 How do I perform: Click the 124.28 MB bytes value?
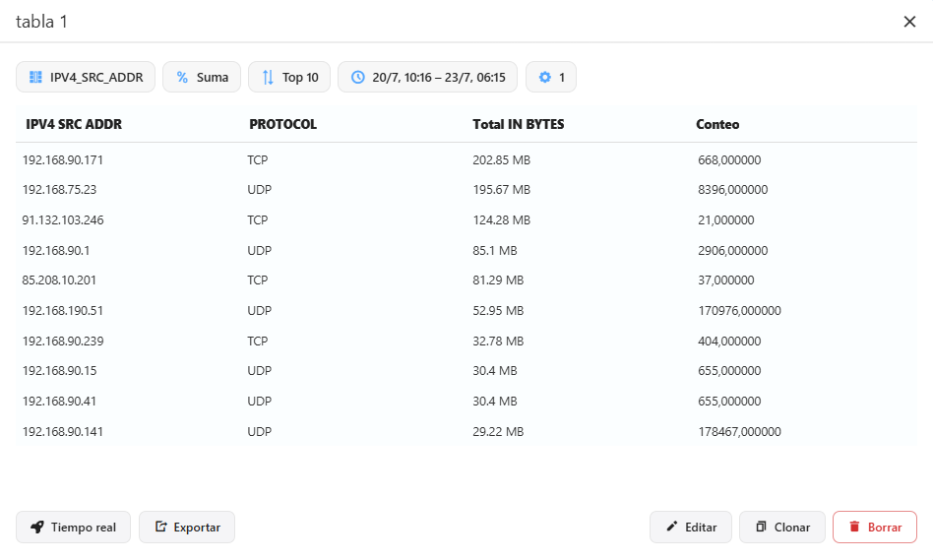(502, 220)
